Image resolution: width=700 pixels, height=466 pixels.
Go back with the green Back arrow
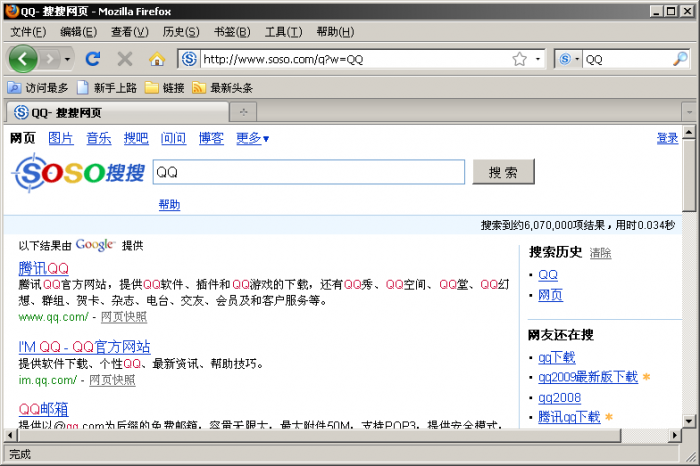pyautogui.click(x=23, y=58)
